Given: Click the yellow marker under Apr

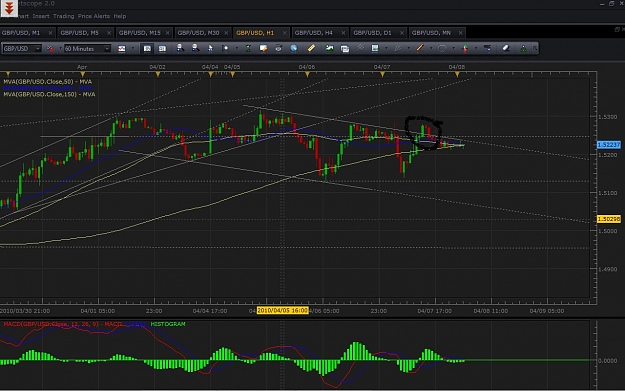Looking at the screenshot, I should pos(83,75).
